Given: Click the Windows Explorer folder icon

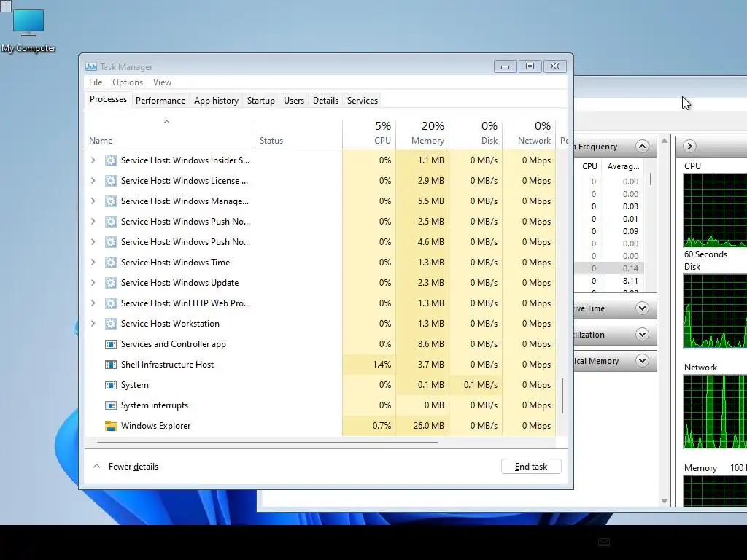Looking at the screenshot, I should 111,426.
